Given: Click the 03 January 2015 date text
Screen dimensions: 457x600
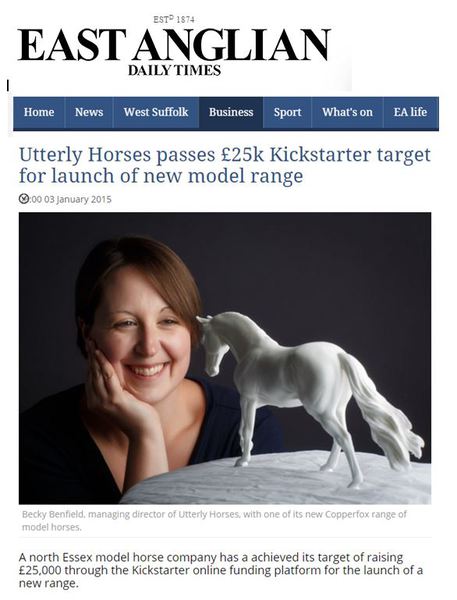Looking at the screenshot, I should click(x=78, y=199).
